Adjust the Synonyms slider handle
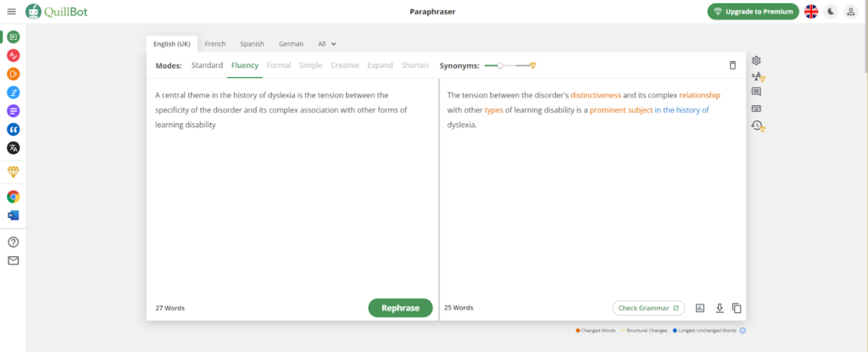The width and height of the screenshot is (868, 352). (500, 65)
